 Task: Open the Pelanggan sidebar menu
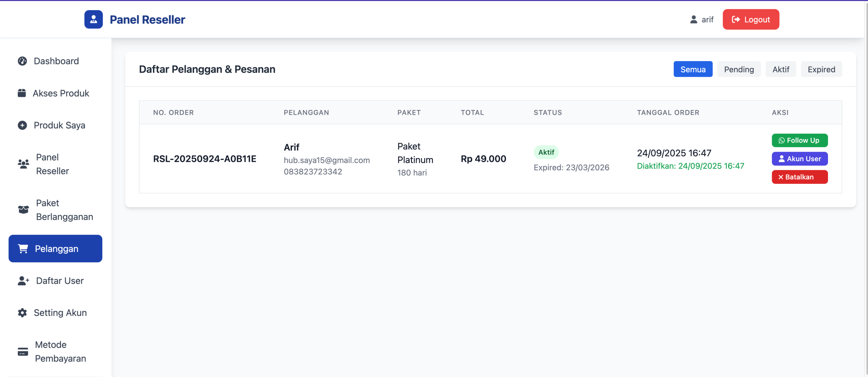[x=55, y=248]
